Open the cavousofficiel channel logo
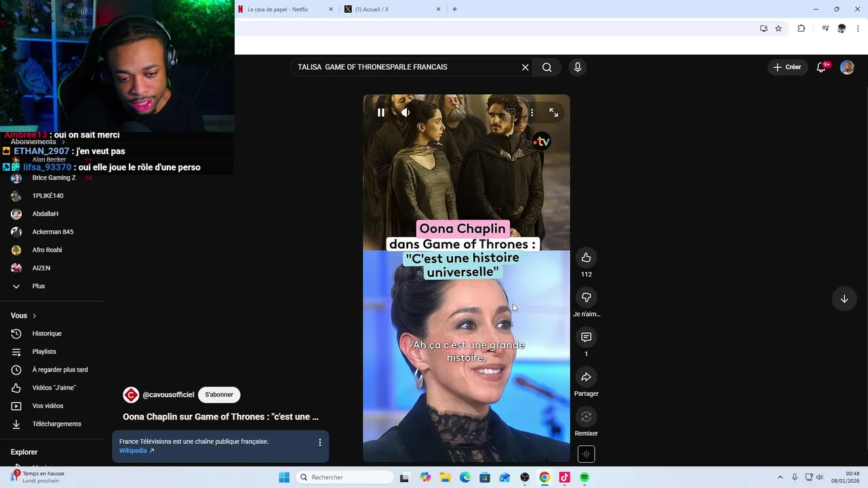868x488 pixels. (131, 394)
